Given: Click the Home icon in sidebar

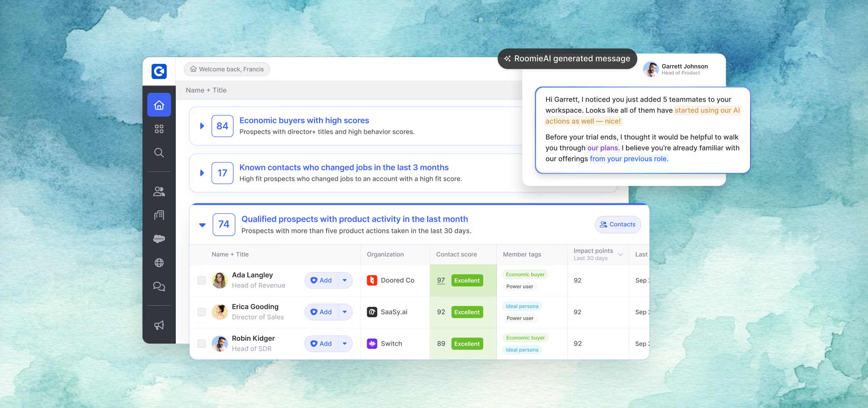Looking at the screenshot, I should 159,105.
